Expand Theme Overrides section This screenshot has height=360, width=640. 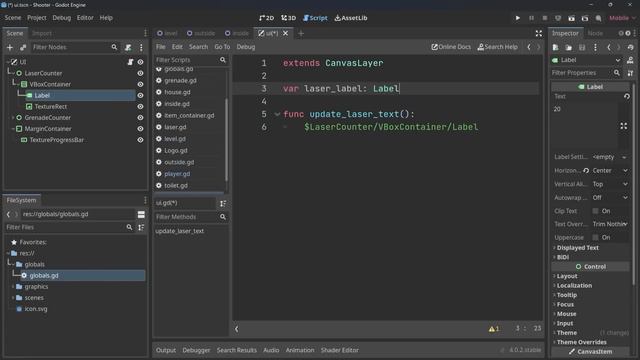pos(581,342)
